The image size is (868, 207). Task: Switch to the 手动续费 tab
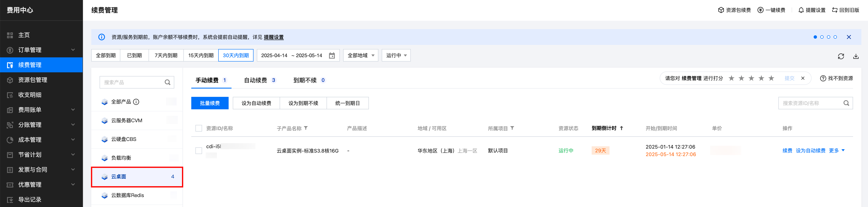211,80
